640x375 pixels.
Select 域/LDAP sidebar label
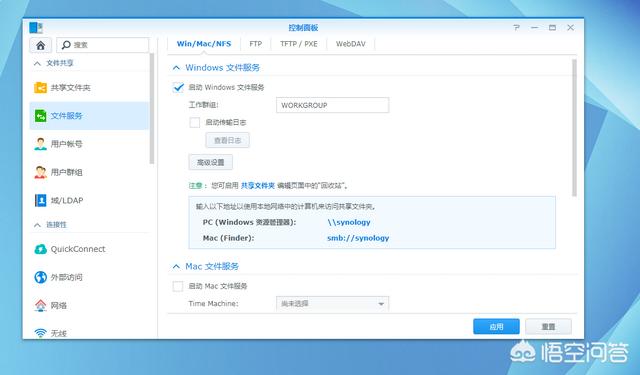(x=67, y=200)
